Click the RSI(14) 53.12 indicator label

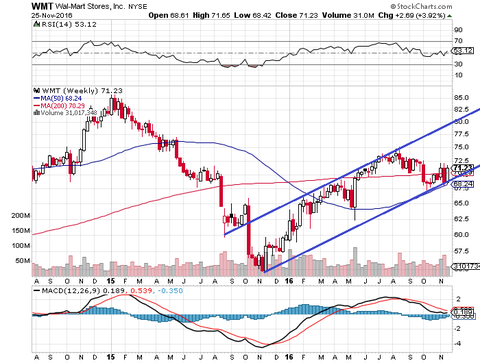pyautogui.click(x=68, y=24)
